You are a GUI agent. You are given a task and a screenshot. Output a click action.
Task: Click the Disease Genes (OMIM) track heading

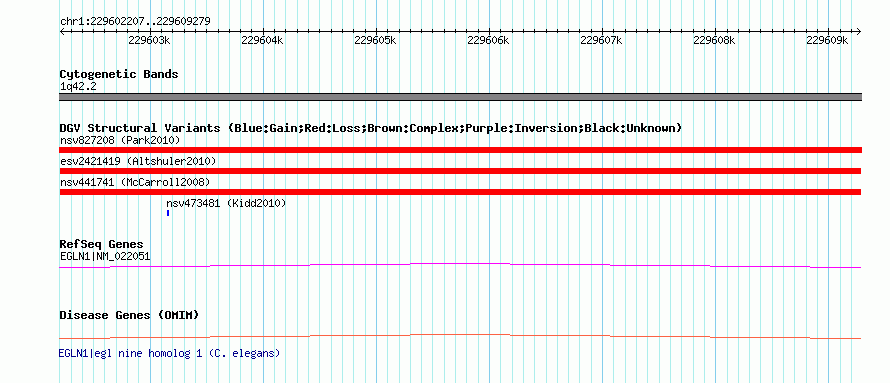[x=129, y=315]
